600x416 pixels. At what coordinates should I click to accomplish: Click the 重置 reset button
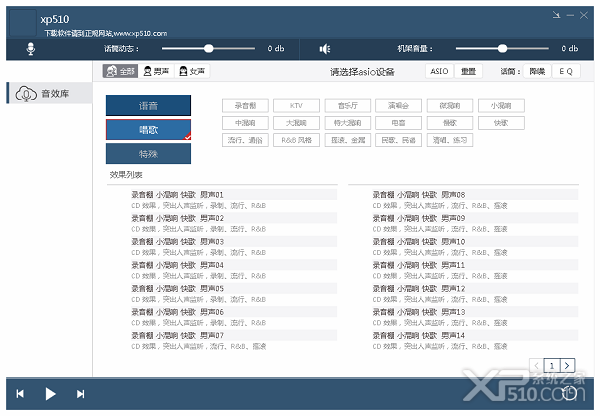point(468,71)
